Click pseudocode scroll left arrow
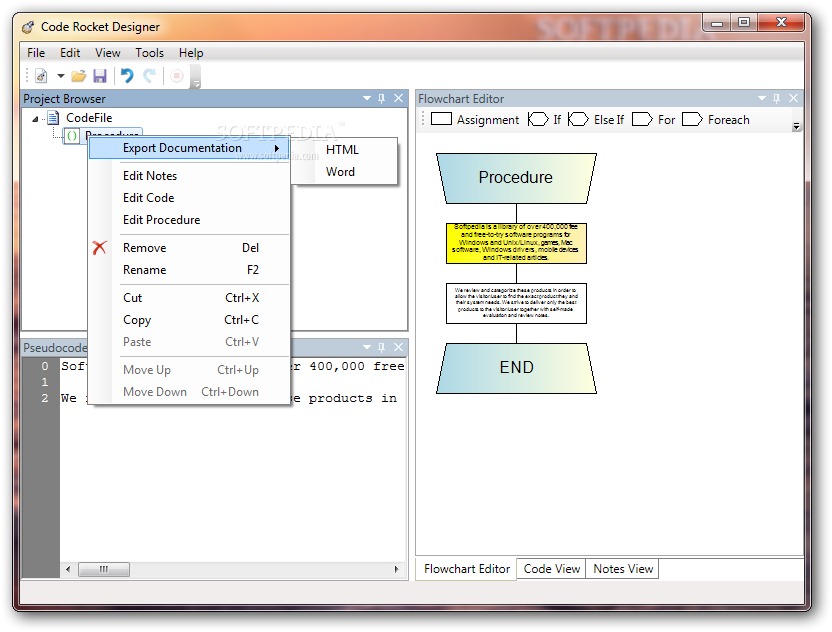832x632 pixels. (x=68, y=569)
